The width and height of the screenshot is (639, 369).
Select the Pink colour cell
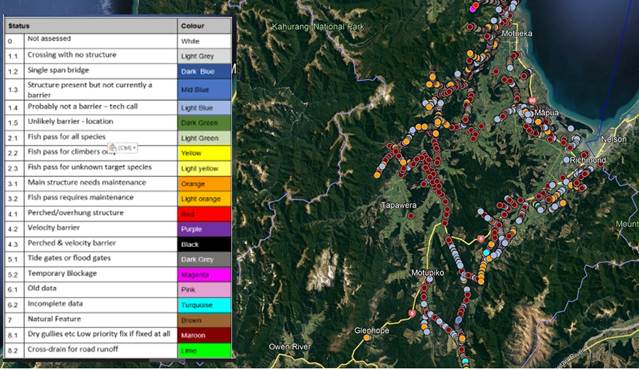[x=204, y=290]
